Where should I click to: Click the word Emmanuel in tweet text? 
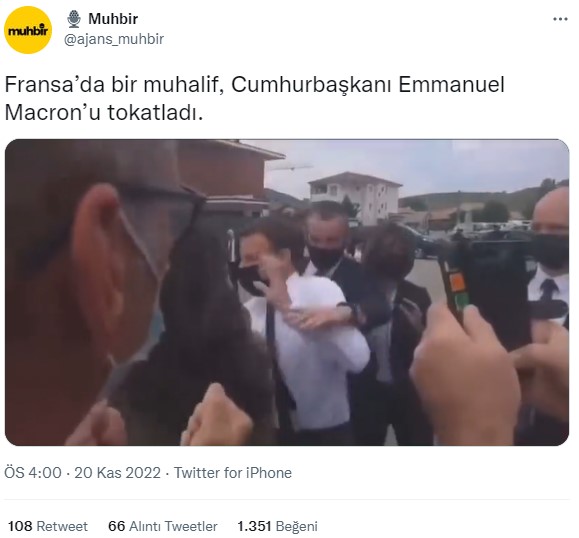451,85
